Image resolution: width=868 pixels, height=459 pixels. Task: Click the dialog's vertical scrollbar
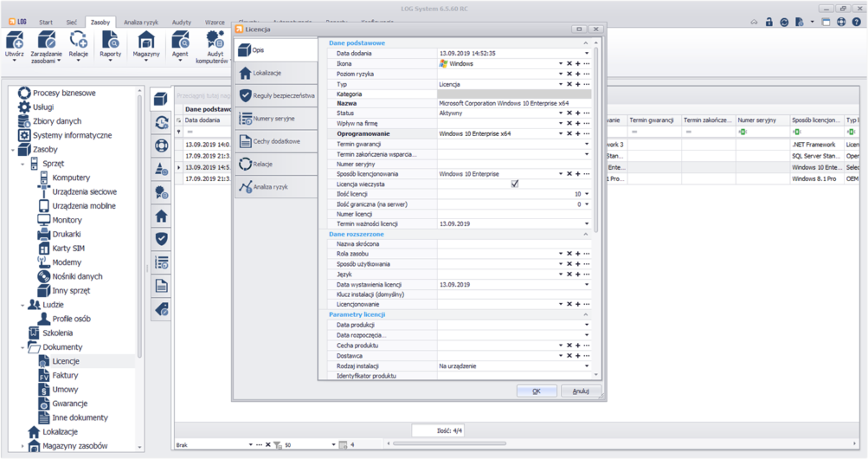pyautogui.click(x=596, y=139)
